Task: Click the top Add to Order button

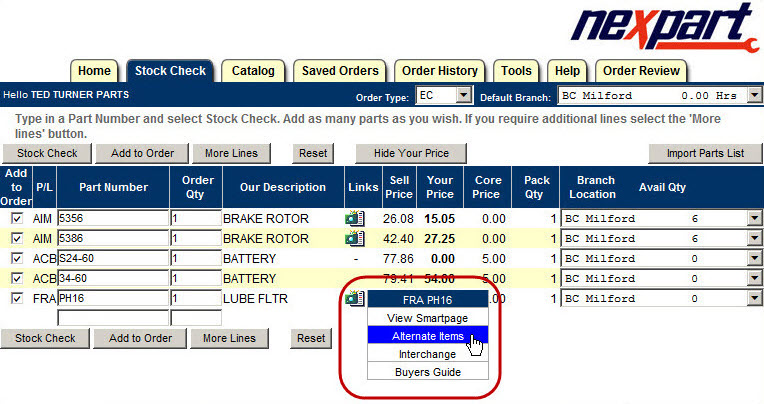Action: (x=142, y=154)
